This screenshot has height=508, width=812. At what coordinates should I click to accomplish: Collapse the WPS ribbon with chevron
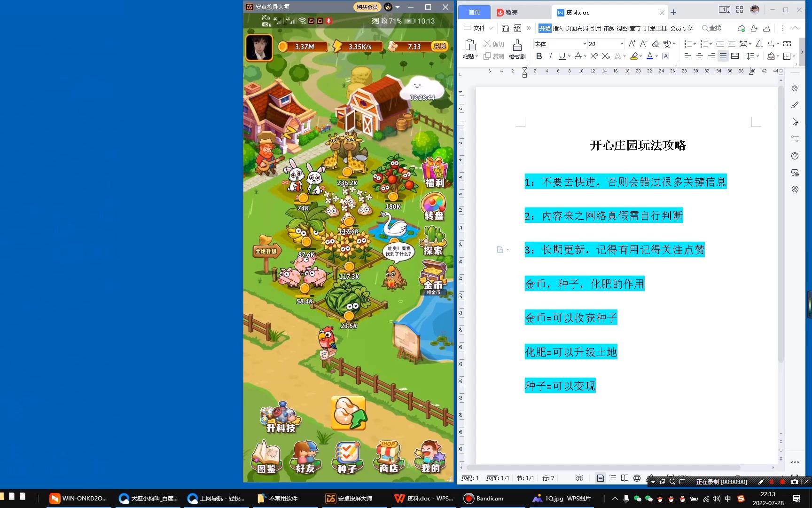[795, 28]
